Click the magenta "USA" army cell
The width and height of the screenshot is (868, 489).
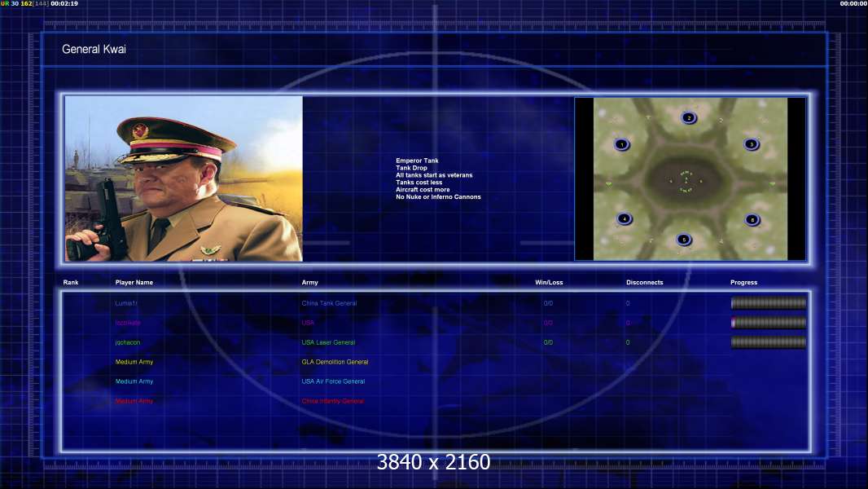[x=308, y=323]
